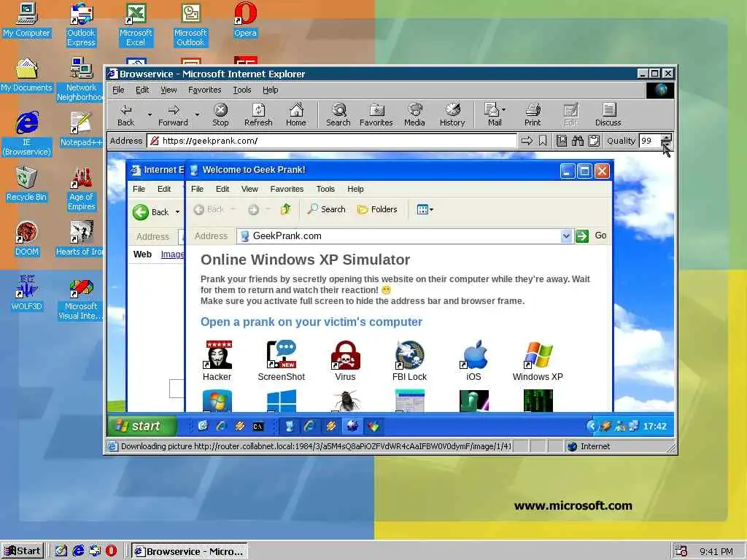Open the Tools menu in Internet Explorer
Image resolution: width=747 pixels, height=560 pixels.
[x=242, y=90]
